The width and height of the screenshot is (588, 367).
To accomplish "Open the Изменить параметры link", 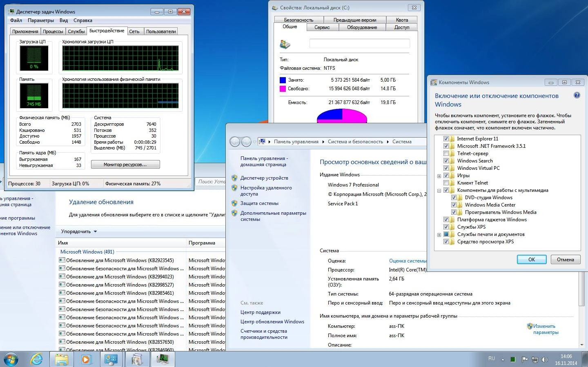I will click(546, 329).
